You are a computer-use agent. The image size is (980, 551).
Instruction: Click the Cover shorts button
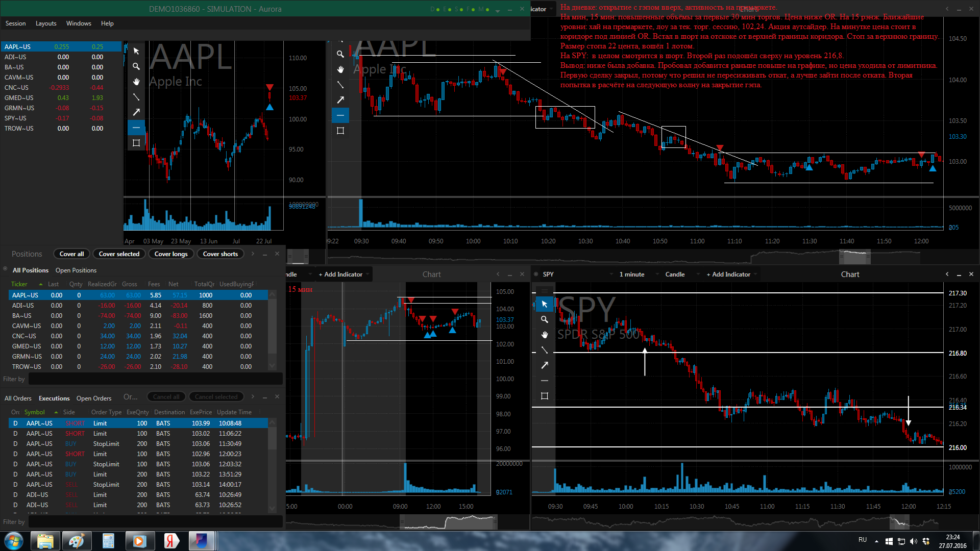220,254
